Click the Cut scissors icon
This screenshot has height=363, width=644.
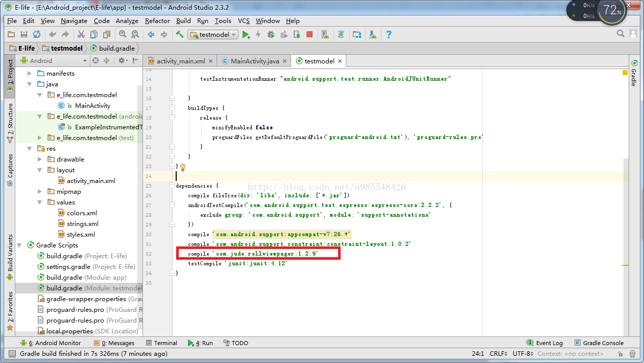point(81,34)
